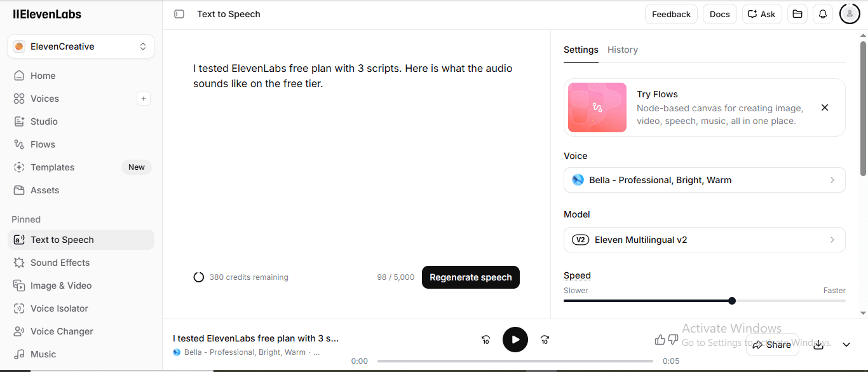The height and width of the screenshot is (372, 868).
Task: Click the credits remaining circle icon
Action: pyautogui.click(x=199, y=277)
